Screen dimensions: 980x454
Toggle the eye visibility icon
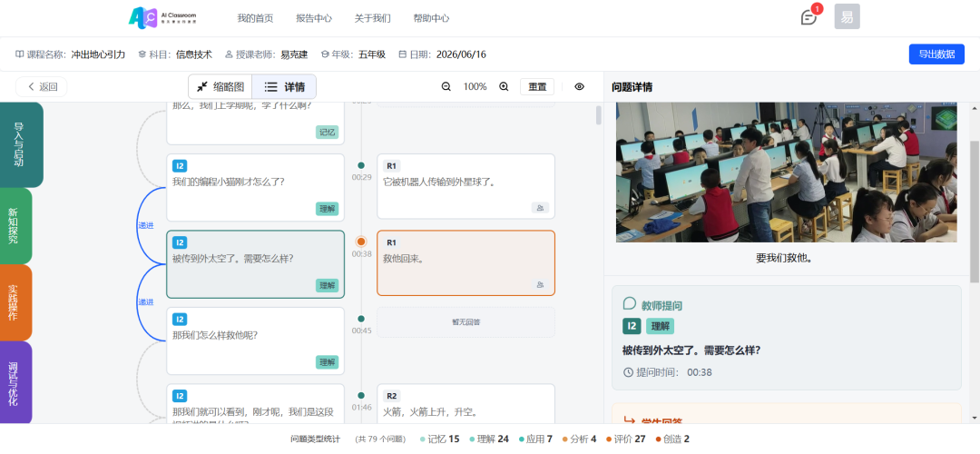(579, 87)
